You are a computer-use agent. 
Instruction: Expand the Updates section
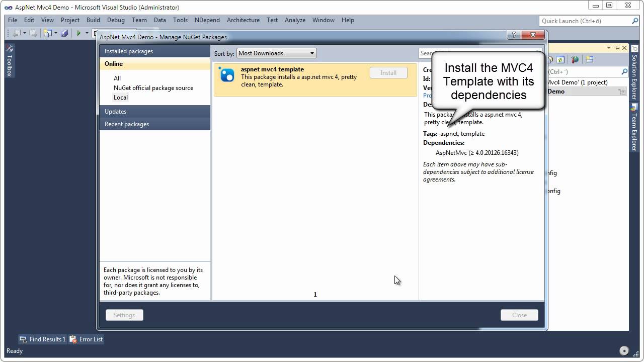pyautogui.click(x=155, y=112)
